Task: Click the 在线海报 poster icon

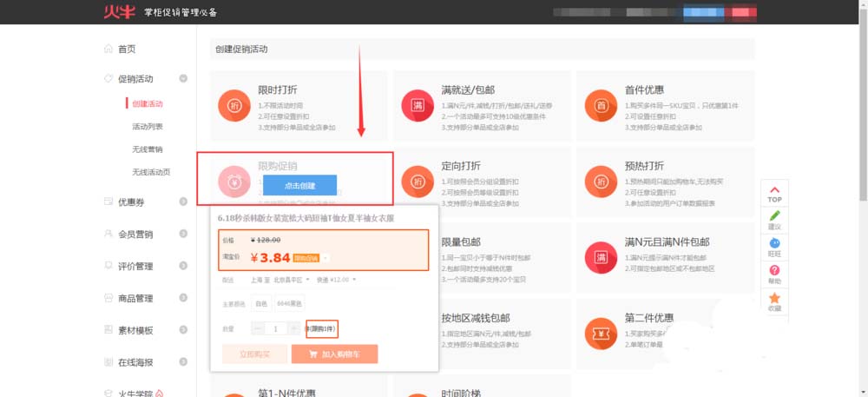Action: (108, 362)
